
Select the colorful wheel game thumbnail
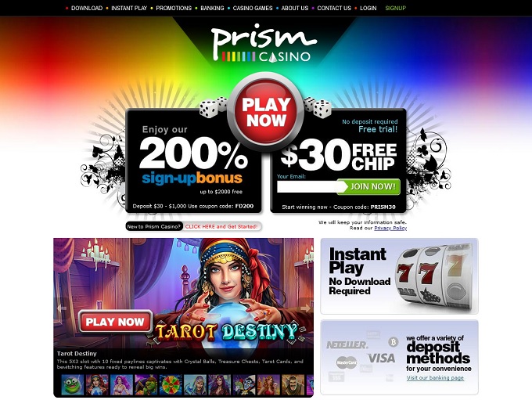tap(171, 384)
